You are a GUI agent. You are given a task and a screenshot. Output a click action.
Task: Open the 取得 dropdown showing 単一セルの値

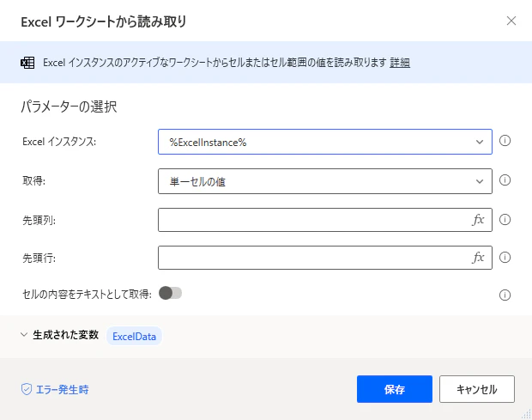tap(325, 181)
